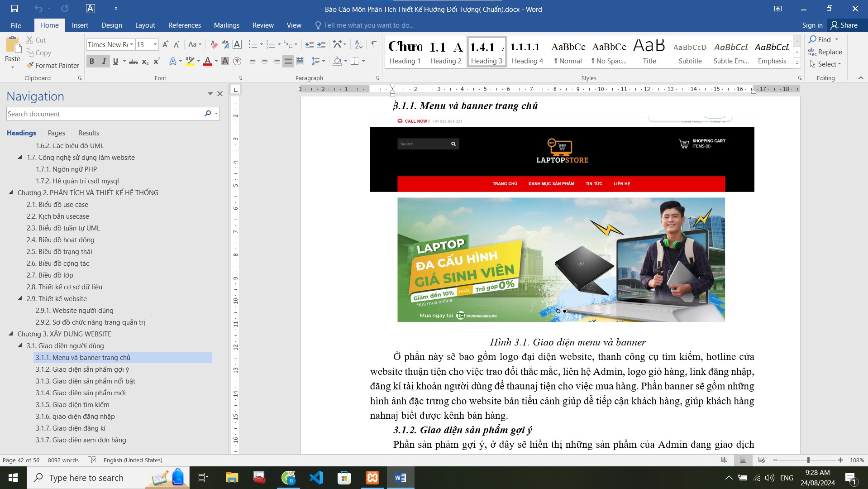Click the zoom out minus icon

pos(775,460)
